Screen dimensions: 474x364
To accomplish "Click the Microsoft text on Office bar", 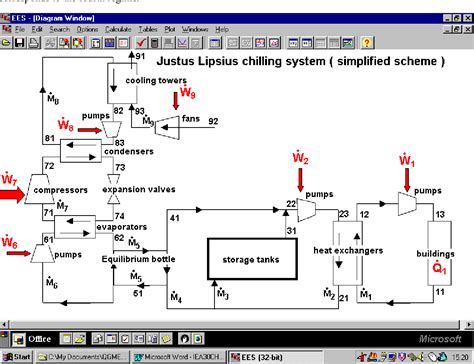I will coord(440,339).
